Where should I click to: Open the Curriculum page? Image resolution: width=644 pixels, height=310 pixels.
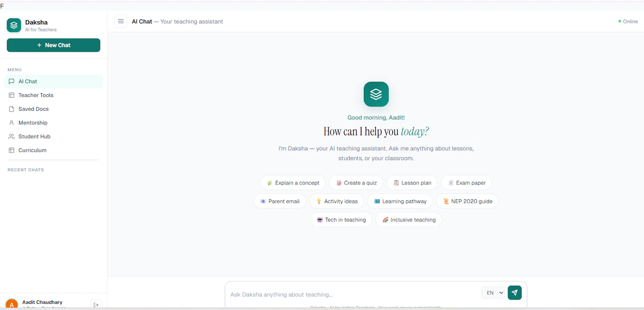tap(54, 150)
